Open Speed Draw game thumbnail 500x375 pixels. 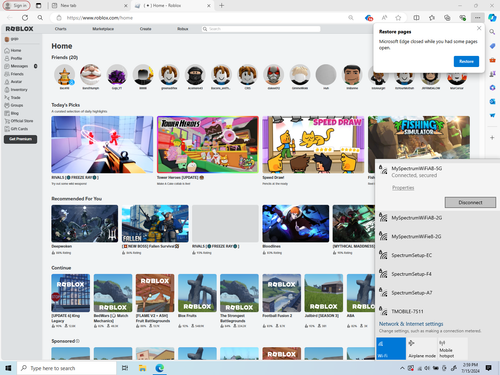[x=313, y=144]
